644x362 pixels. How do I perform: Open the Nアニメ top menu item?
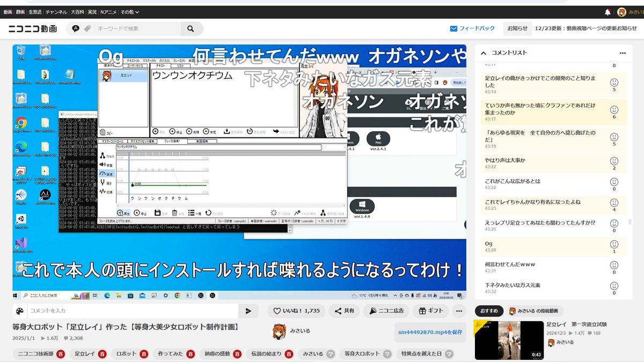click(x=107, y=12)
